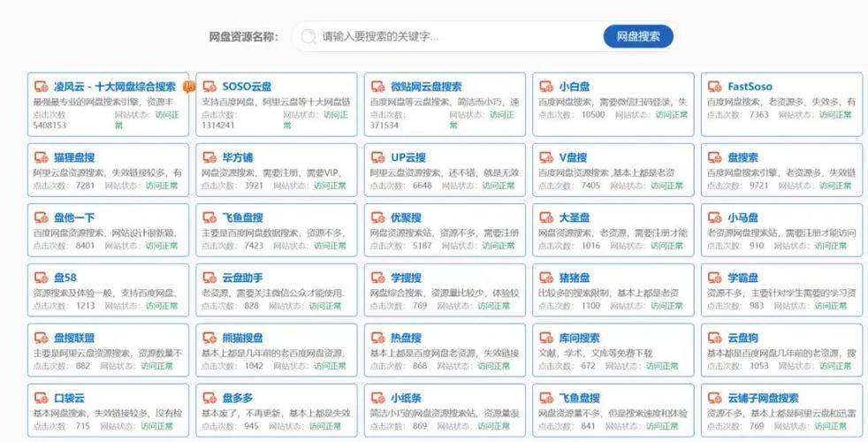This screenshot has width=868, height=442.
Task: Open the SOSO云盘 link
Action: (x=247, y=87)
